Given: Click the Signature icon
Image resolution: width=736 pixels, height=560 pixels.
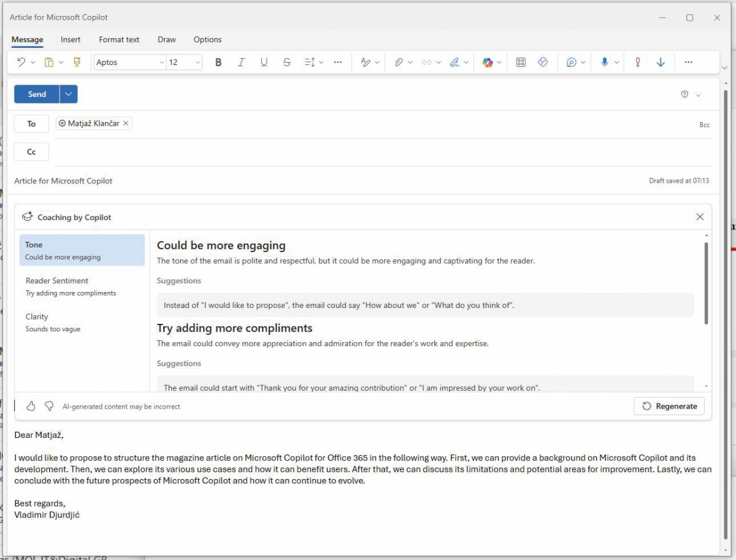Looking at the screenshot, I should pyautogui.click(x=454, y=62).
